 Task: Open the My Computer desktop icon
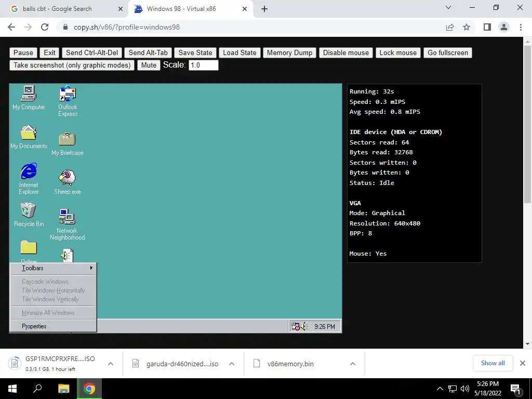coord(29,97)
